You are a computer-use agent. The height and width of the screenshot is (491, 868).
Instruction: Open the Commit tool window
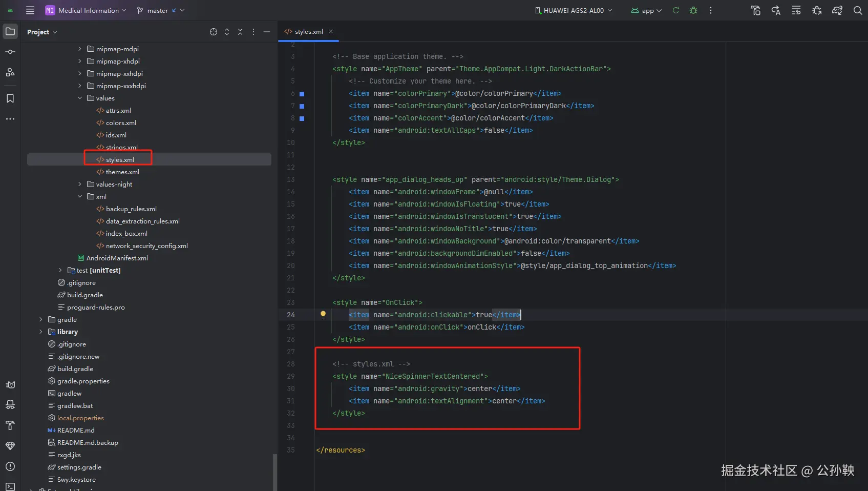click(x=10, y=52)
